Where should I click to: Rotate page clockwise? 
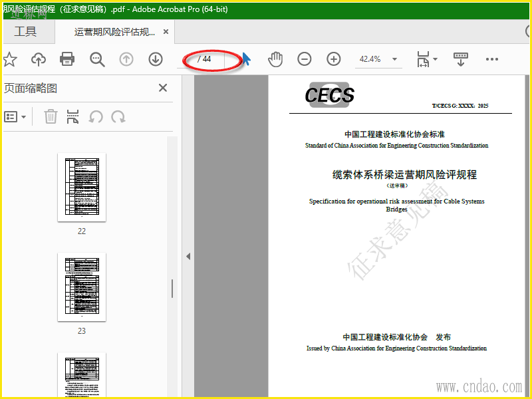[x=118, y=117]
